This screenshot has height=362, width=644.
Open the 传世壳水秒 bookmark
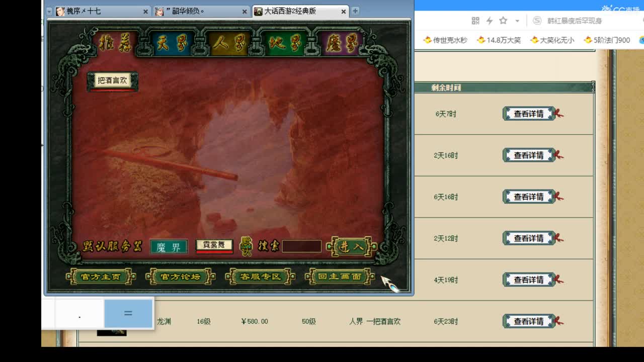(x=445, y=40)
